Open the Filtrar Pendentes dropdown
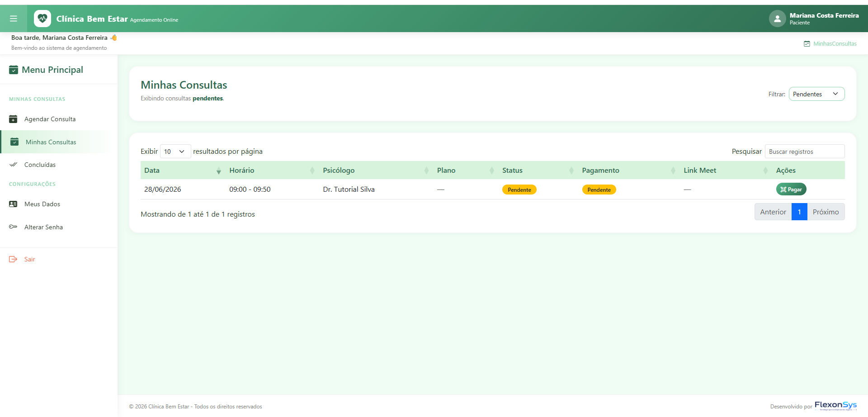Screen dimensions: 868x417 [816, 94]
